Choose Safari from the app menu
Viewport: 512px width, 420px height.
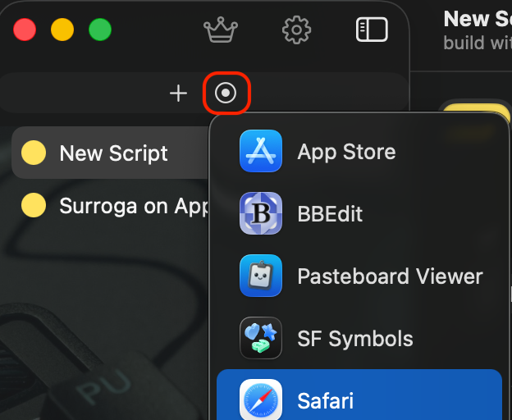[x=359, y=395]
